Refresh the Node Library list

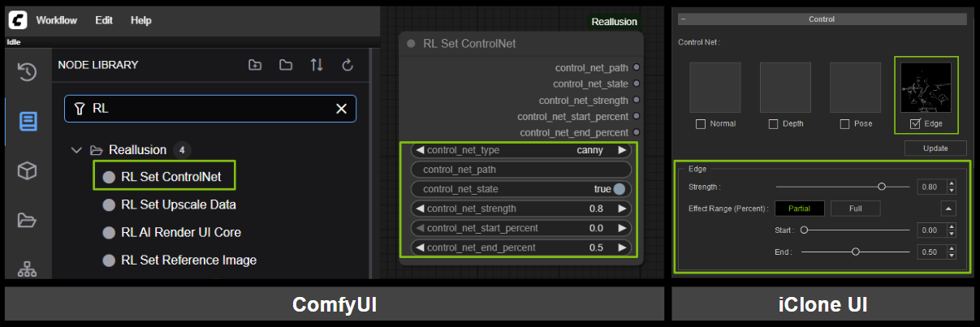tap(348, 65)
